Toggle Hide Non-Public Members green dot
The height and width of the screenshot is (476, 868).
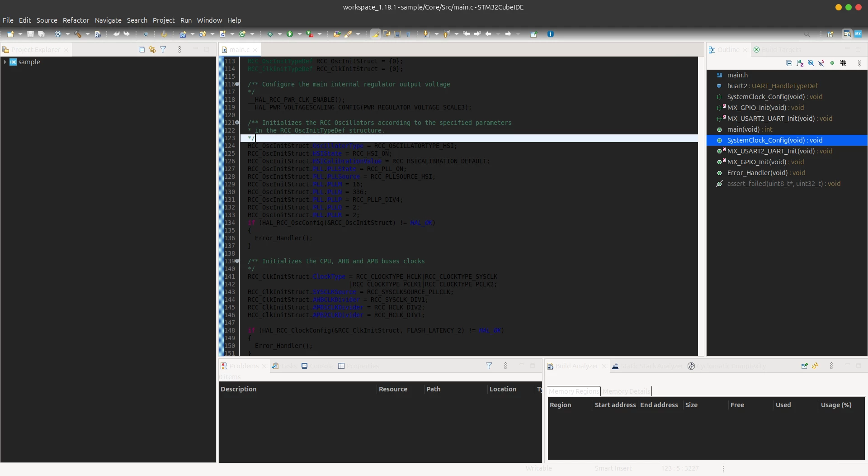[x=832, y=63]
